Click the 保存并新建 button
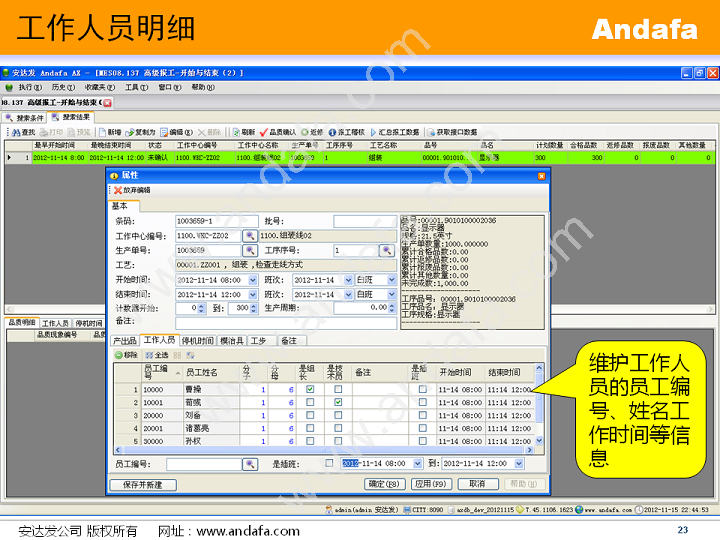 [x=142, y=484]
